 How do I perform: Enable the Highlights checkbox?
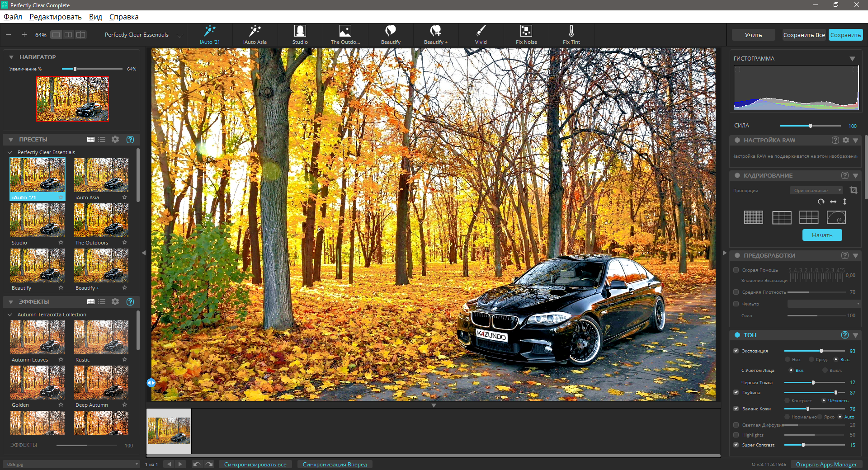click(x=736, y=435)
